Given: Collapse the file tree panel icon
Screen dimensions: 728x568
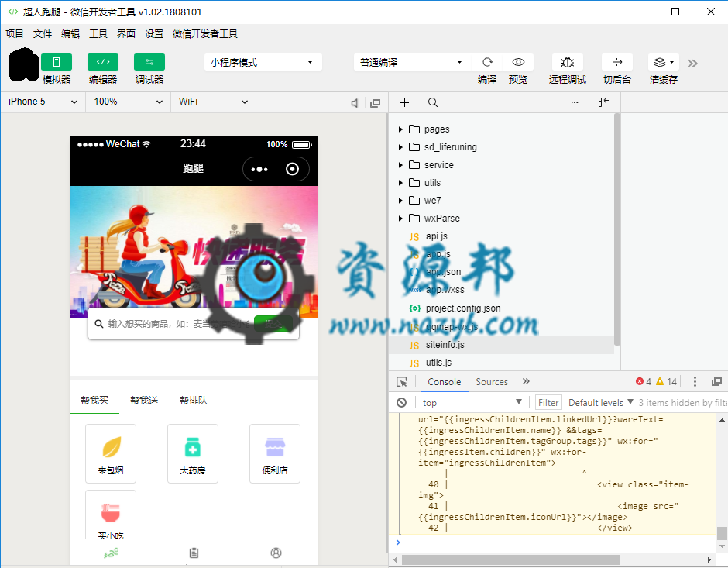Looking at the screenshot, I should pyautogui.click(x=603, y=102).
